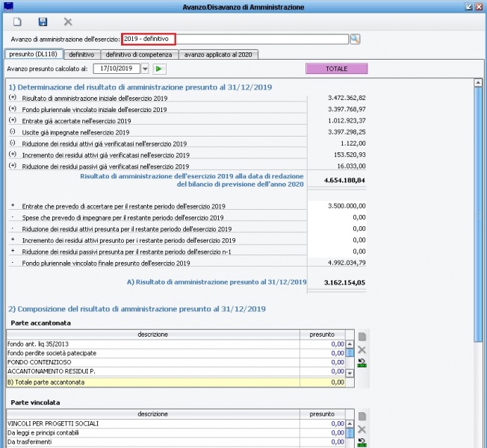The width and height of the screenshot is (487, 448).
Task: Click refresh icon beside Parte accantonata table
Action: pyautogui.click(x=363, y=362)
